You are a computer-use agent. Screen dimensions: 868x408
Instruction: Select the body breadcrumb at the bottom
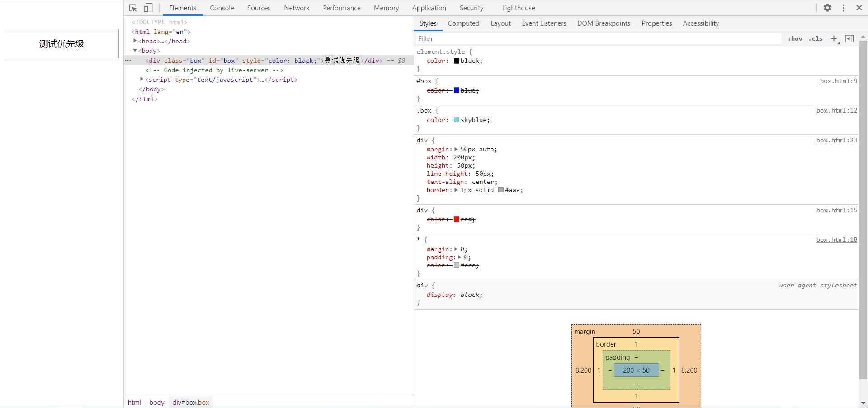[x=156, y=402]
